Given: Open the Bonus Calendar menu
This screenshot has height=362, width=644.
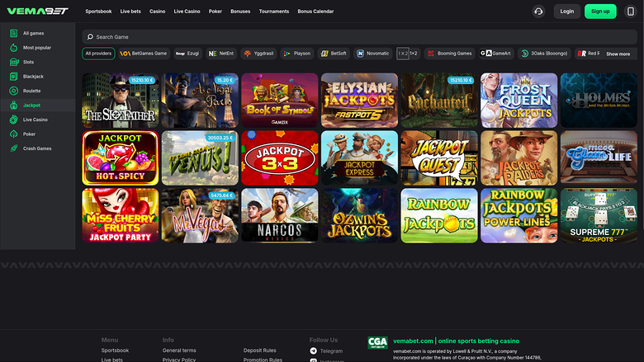Looking at the screenshot, I should [x=315, y=12].
